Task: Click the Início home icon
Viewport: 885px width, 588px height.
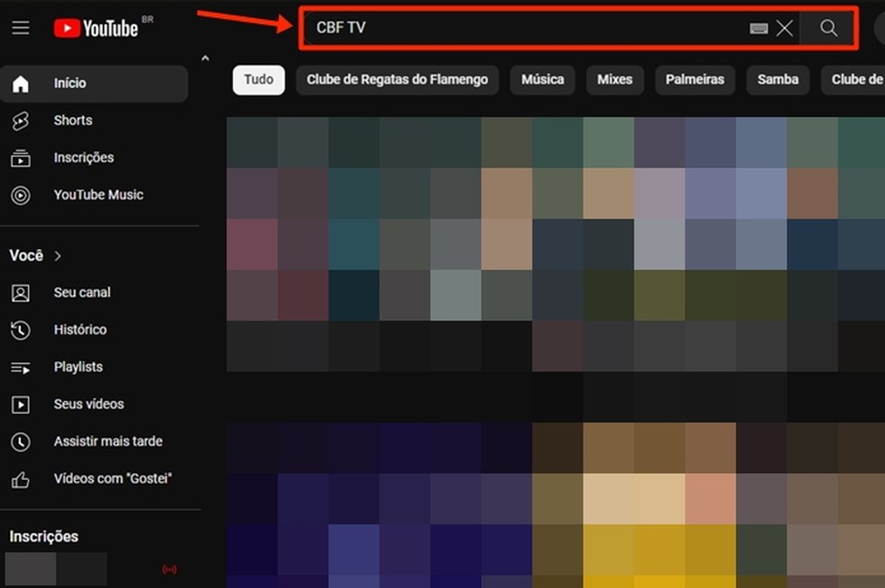Action: click(x=21, y=84)
